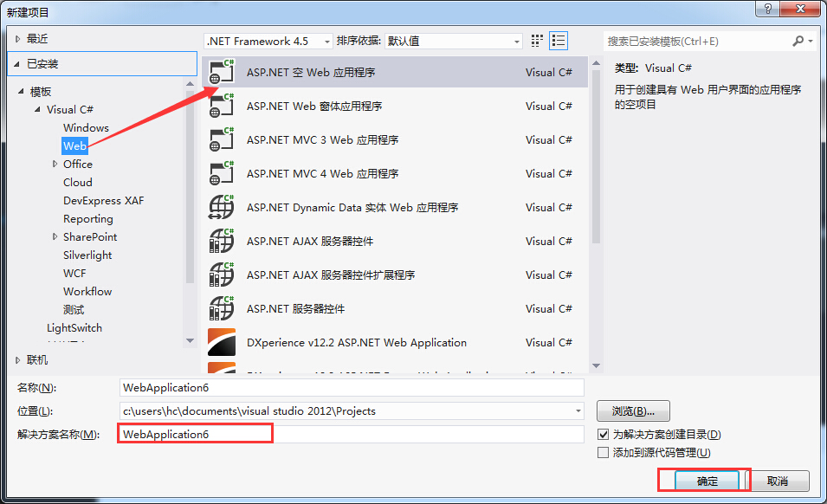Select ASP.NET Web 窗体应用程序 text
Screen dimensions: 827x504
pos(314,106)
